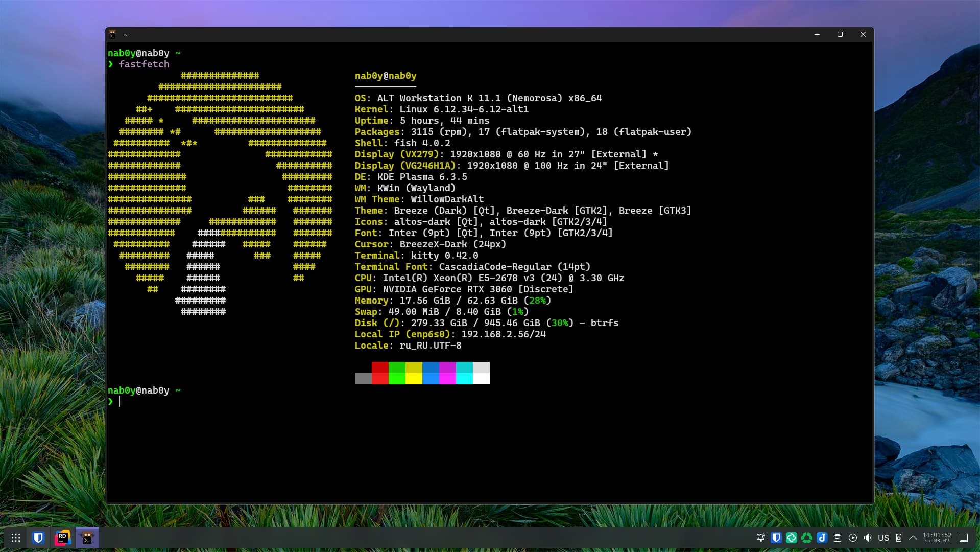Click the dark red palette color block
980x552 pixels.
pos(380,367)
